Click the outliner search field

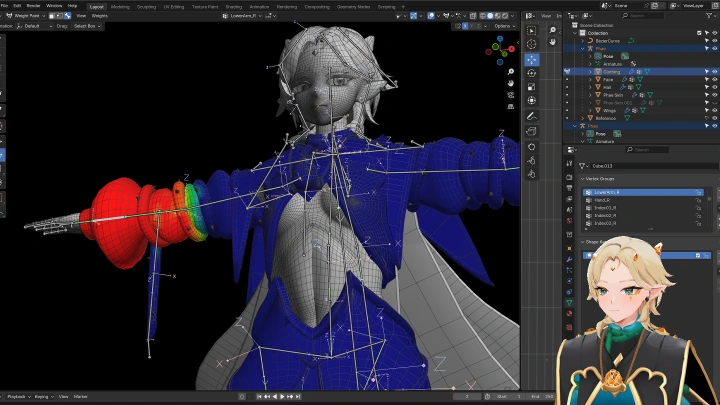point(642,16)
